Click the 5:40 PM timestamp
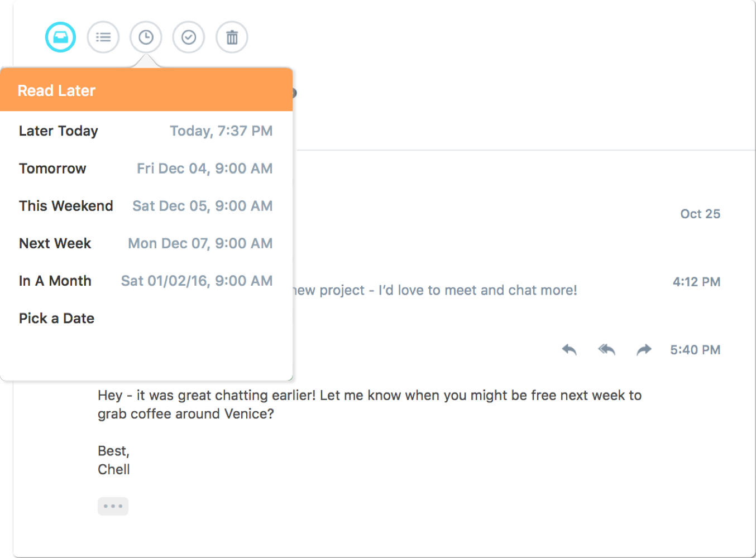Viewport: 756px width, 558px height. tap(695, 350)
